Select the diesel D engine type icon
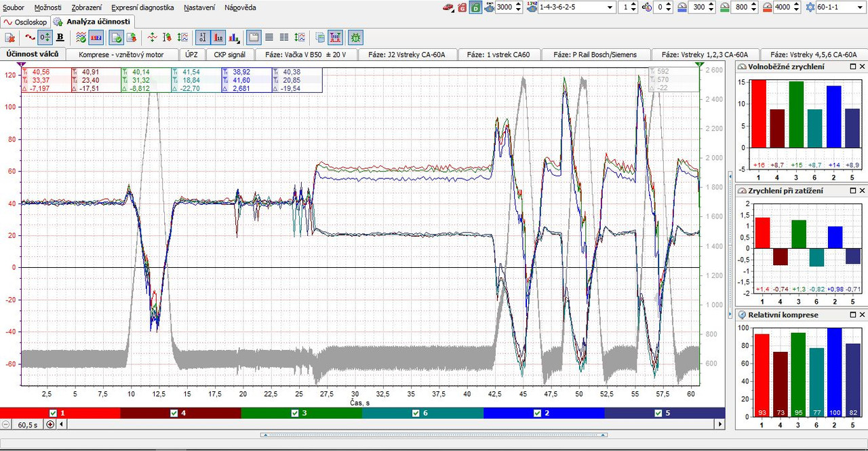868x451 pixels. click(x=476, y=7)
